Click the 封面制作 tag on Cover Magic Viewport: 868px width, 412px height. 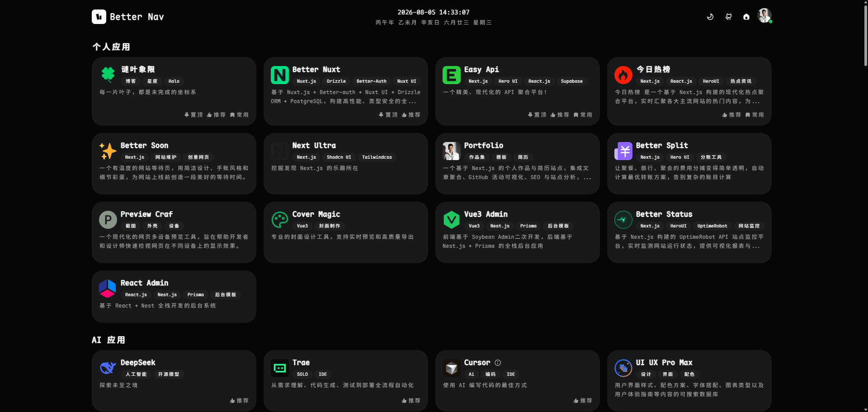330,226
